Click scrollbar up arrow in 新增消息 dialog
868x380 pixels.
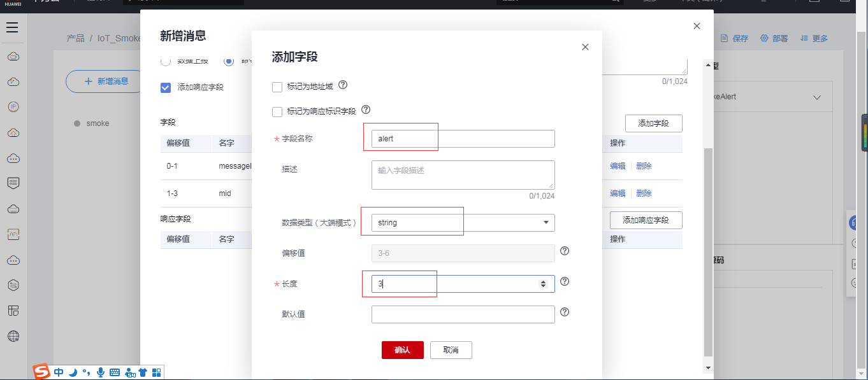click(708, 65)
